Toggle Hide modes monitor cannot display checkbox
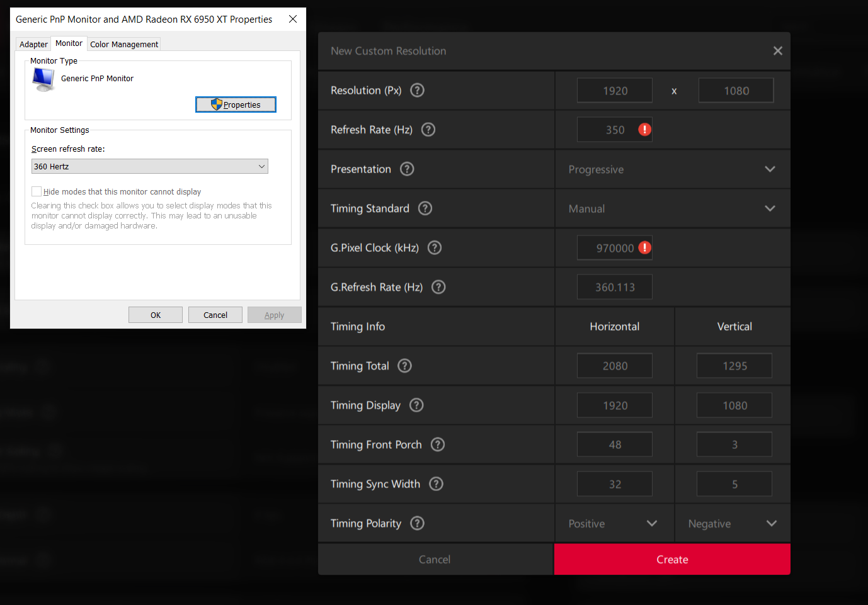This screenshot has width=868, height=605. point(37,191)
